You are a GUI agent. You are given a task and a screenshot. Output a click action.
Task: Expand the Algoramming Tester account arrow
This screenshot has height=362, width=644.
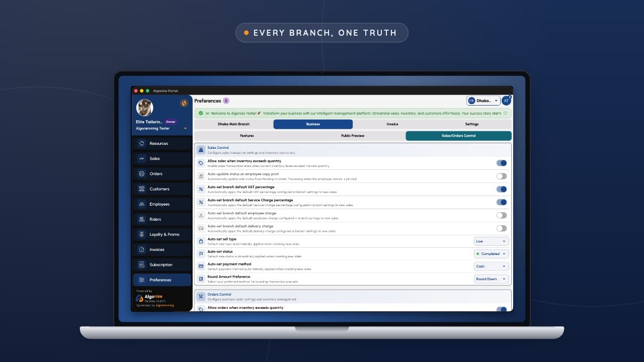(185, 129)
